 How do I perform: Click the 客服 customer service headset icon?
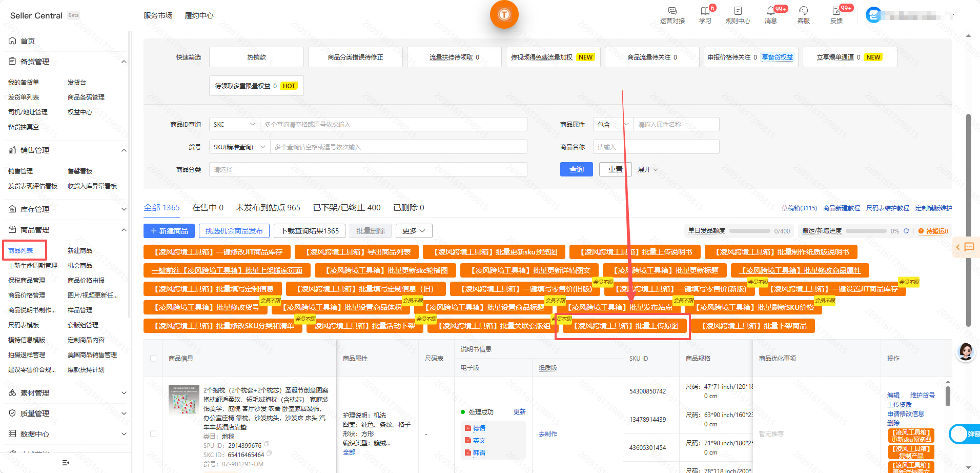tap(803, 11)
